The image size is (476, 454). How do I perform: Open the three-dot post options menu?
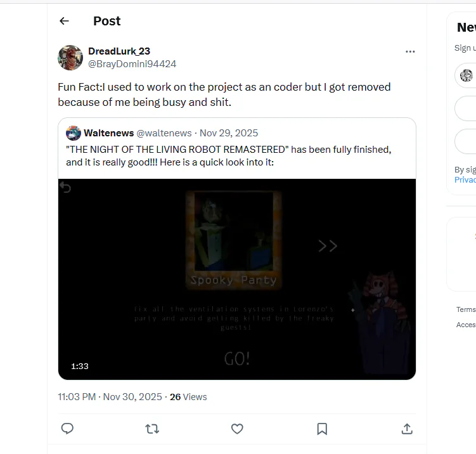410,51
